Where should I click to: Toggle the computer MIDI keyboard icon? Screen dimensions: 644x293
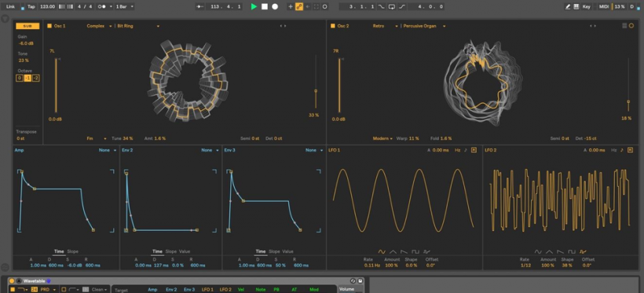[x=576, y=6]
